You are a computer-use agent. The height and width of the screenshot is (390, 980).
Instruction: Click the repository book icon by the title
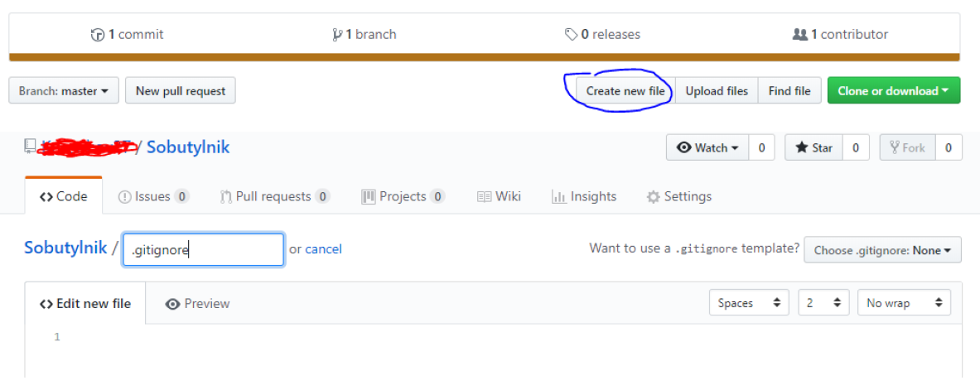click(x=30, y=147)
